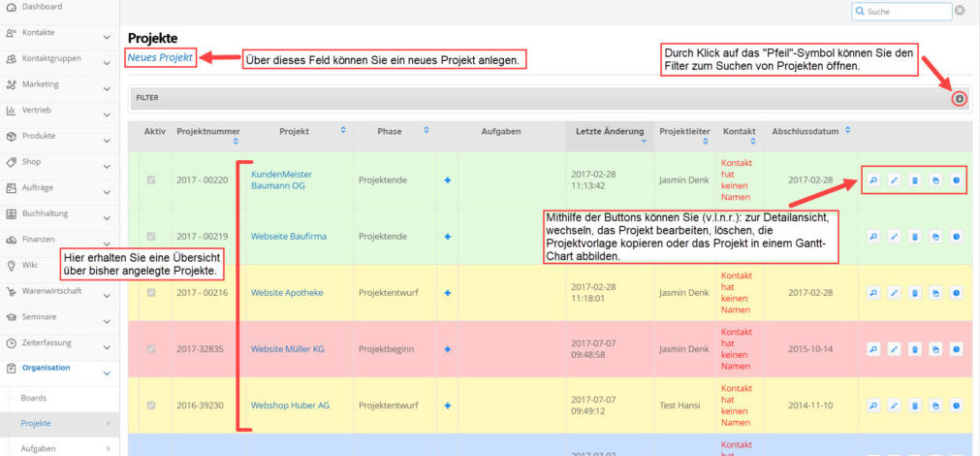Edit the Webseite Baufirma project
Screen dimensions: 980x456
tap(894, 237)
